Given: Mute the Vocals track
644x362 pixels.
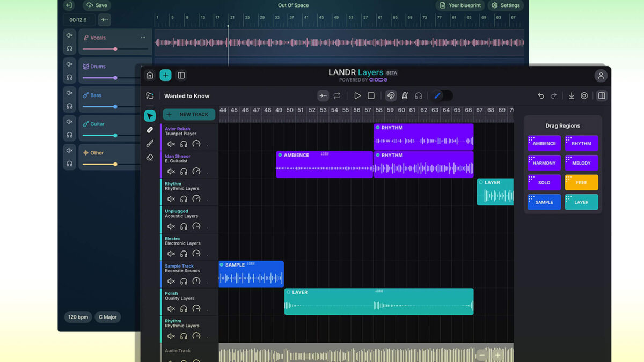Looking at the screenshot, I should pyautogui.click(x=69, y=35).
